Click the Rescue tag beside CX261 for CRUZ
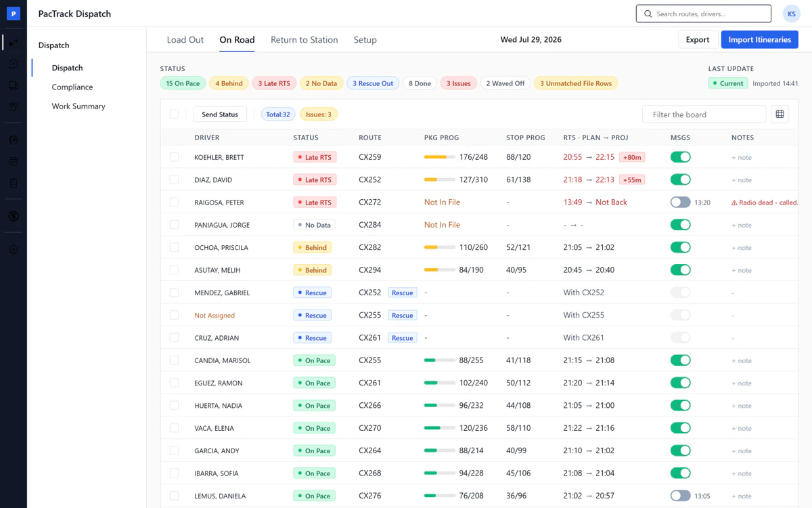This screenshot has width=812, height=508. coord(403,338)
